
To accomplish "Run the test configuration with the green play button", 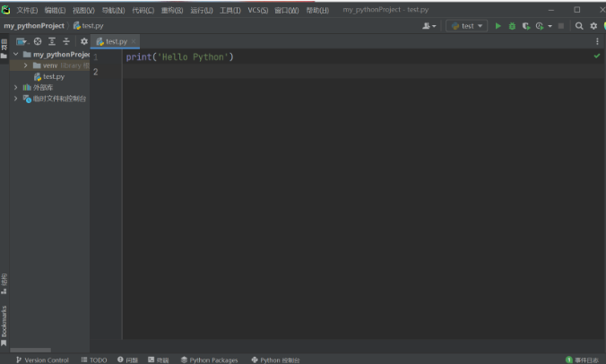I will [x=498, y=26].
